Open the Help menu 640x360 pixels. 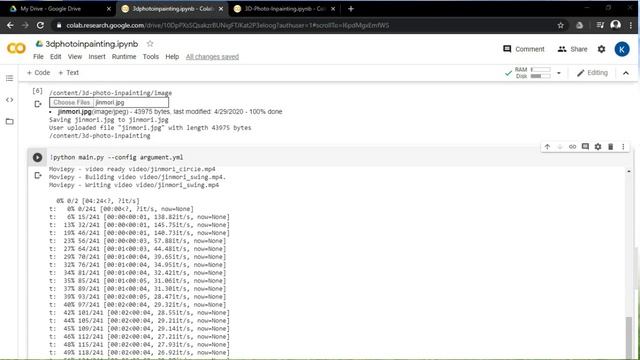coord(172,57)
